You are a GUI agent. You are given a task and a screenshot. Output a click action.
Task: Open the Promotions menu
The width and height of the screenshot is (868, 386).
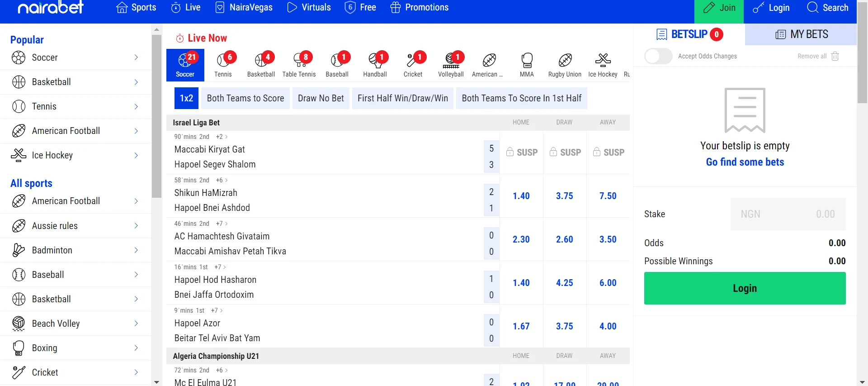pyautogui.click(x=419, y=8)
